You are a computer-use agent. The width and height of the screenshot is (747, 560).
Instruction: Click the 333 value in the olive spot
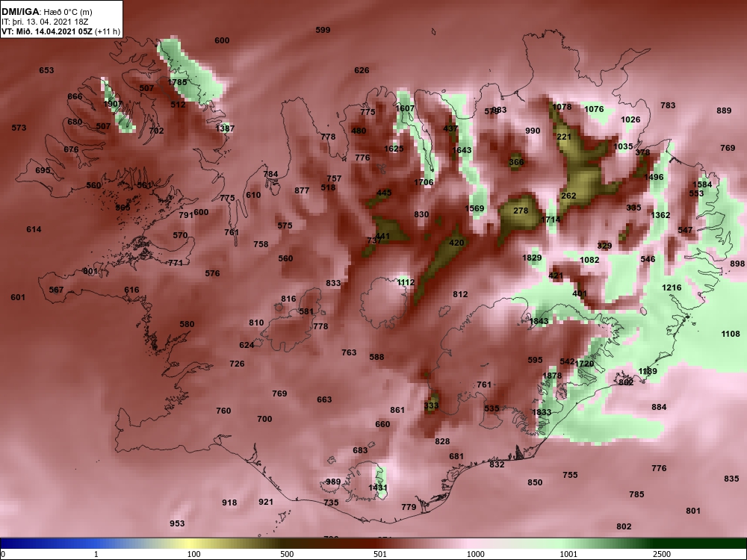click(431, 405)
